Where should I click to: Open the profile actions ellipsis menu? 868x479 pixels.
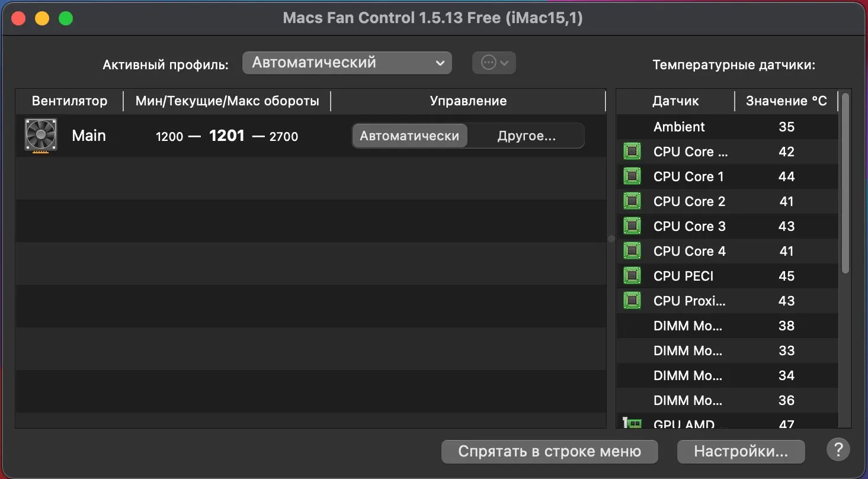coord(494,63)
